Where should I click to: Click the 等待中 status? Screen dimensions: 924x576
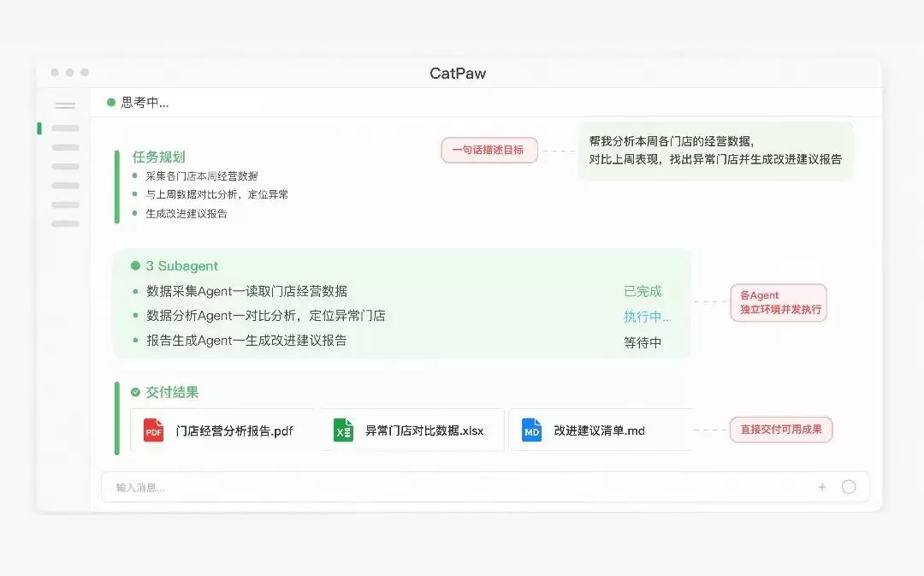click(x=643, y=342)
